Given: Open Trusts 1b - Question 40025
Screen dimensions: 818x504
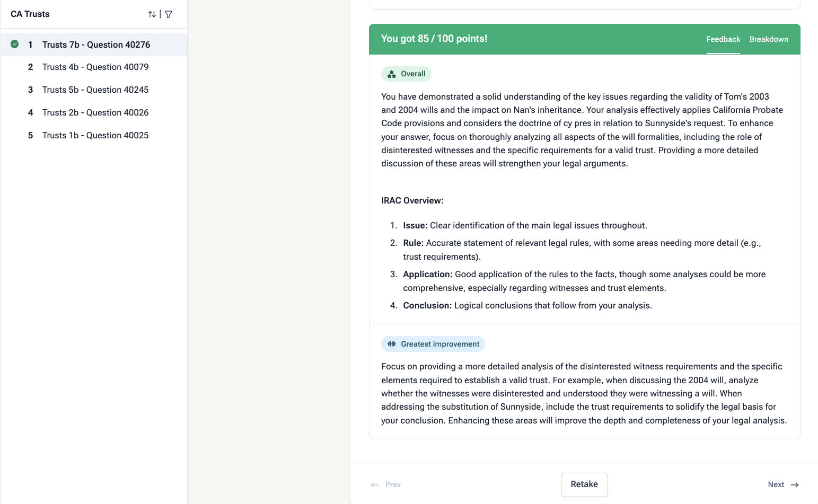Looking at the screenshot, I should (x=95, y=135).
